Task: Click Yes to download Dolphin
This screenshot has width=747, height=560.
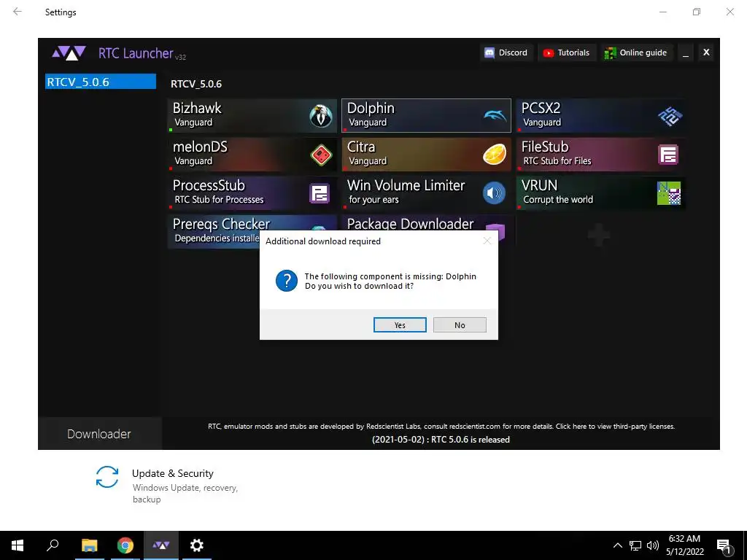Action: [x=400, y=324]
